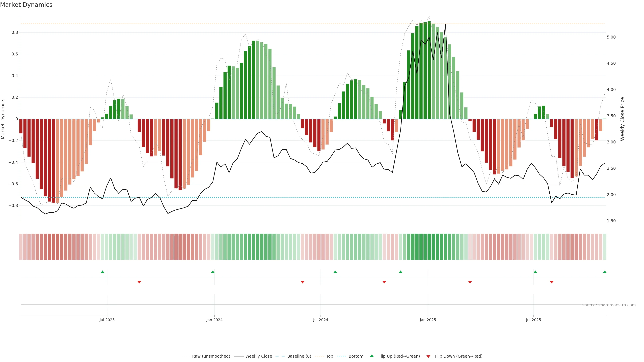Image resolution: width=644 pixels, height=362 pixels.
Task: Click the red flip-down triangle between Jan 2025 and Jul 2025
Action: [470, 282]
